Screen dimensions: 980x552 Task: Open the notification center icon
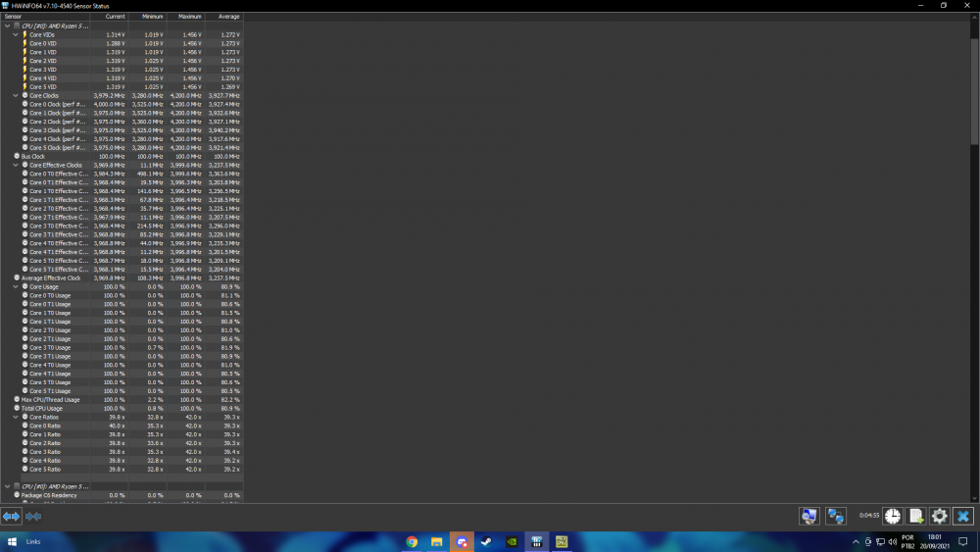(963, 542)
